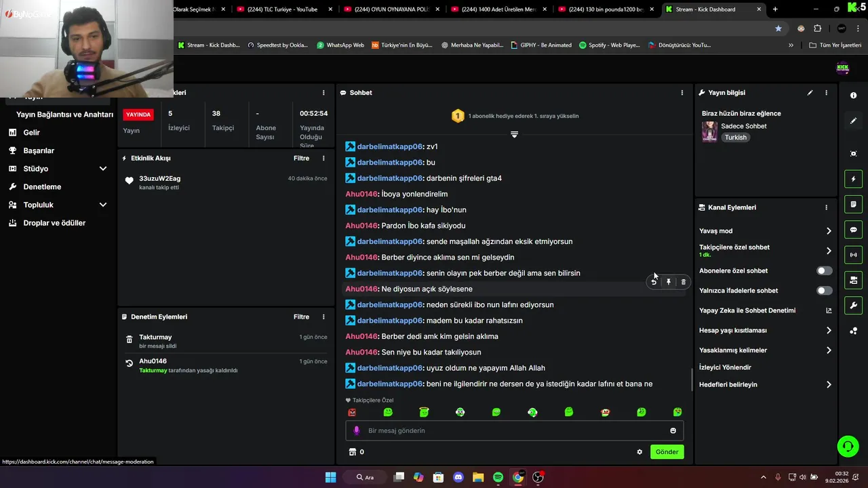Toggle Yalnızca ifadelerle sohbet switch

[824, 291]
